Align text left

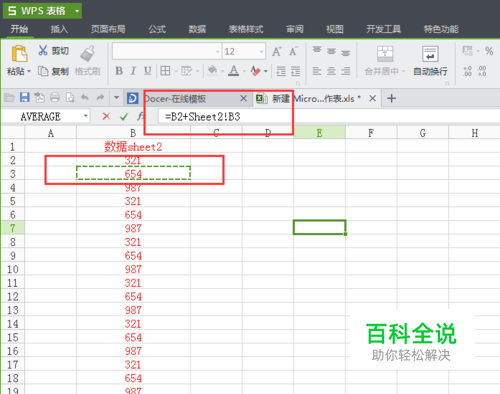coord(317,71)
